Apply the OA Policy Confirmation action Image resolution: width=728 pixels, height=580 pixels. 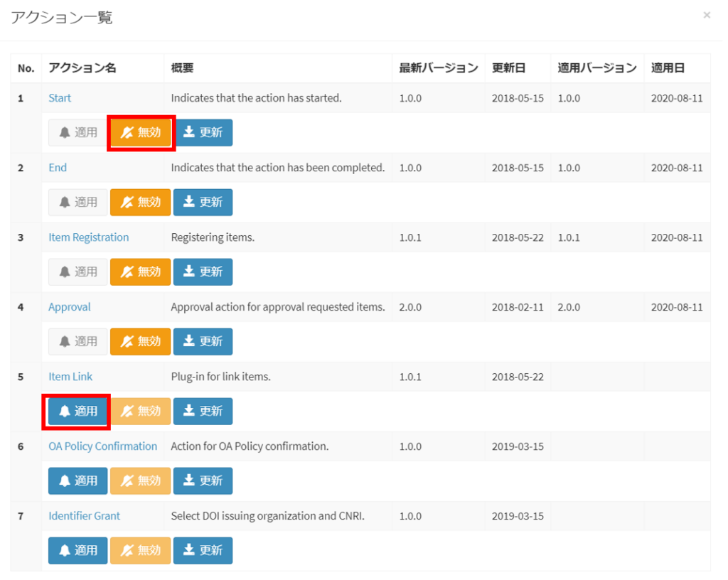[x=78, y=481]
